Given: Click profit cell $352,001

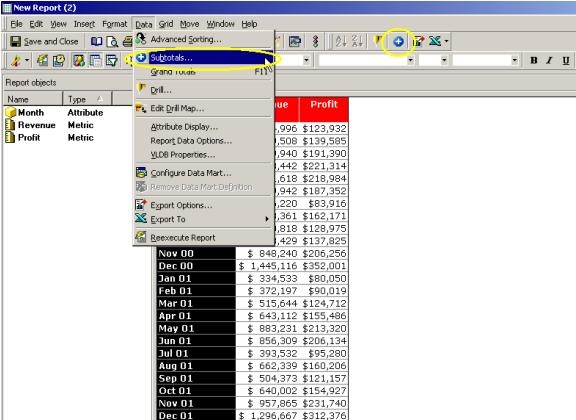Looking at the screenshot, I should pos(324,266).
